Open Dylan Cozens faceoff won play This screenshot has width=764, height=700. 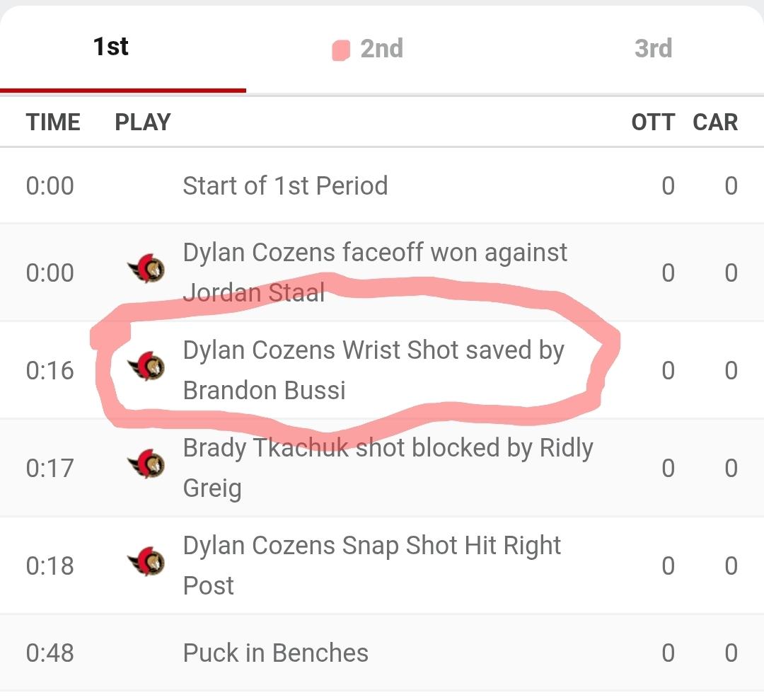375,272
